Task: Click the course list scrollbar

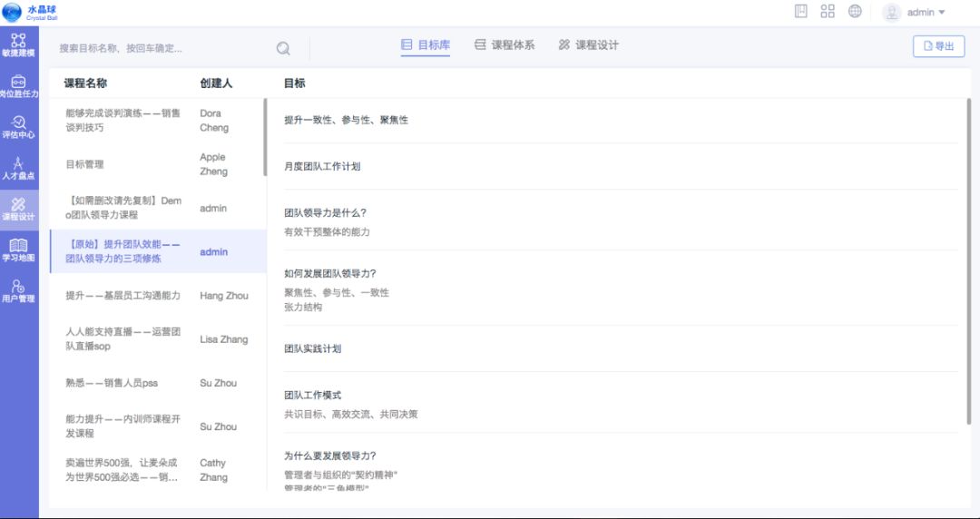Action: click(265, 136)
